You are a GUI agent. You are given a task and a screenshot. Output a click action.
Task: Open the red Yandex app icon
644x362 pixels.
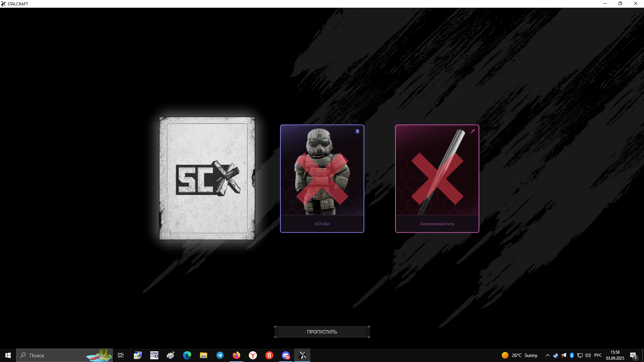(x=269, y=355)
